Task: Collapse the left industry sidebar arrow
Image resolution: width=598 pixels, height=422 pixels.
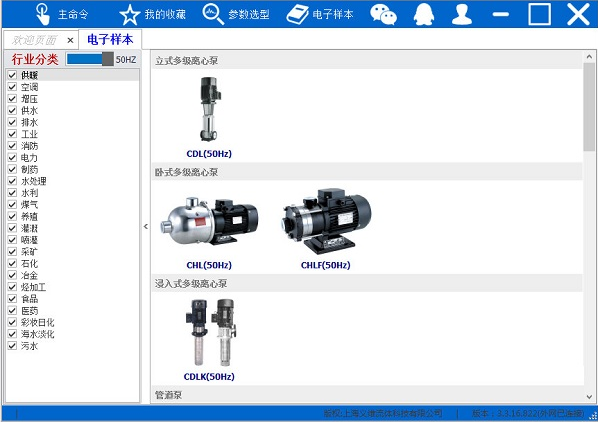Action: [146, 226]
